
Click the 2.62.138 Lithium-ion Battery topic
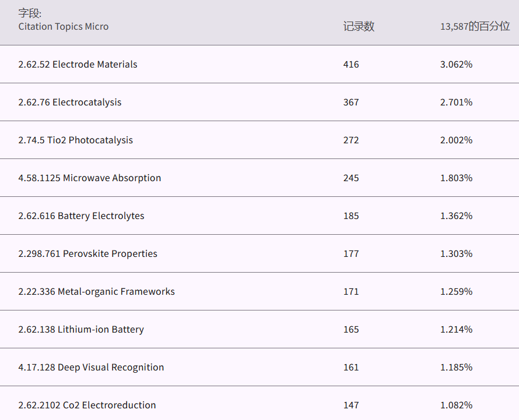click(80, 329)
